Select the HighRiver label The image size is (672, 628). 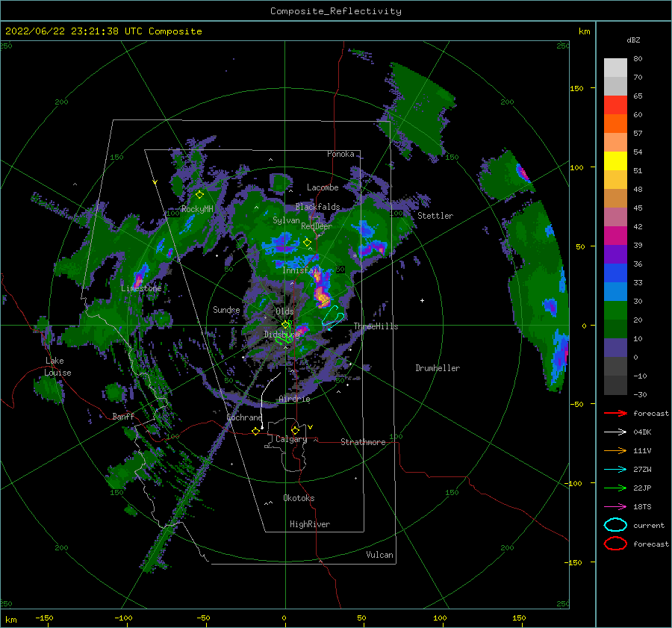pyautogui.click(x=310, y=524)
